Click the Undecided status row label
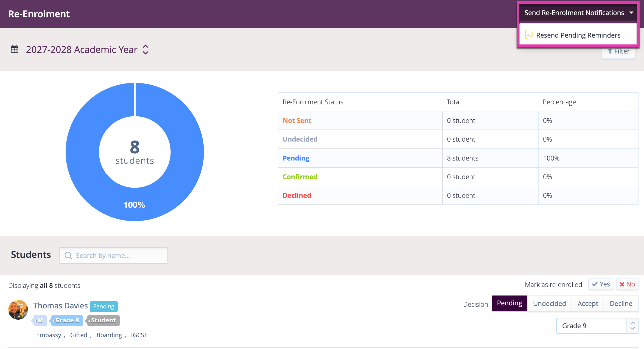 pyautogui.click(x=300, y=139)
